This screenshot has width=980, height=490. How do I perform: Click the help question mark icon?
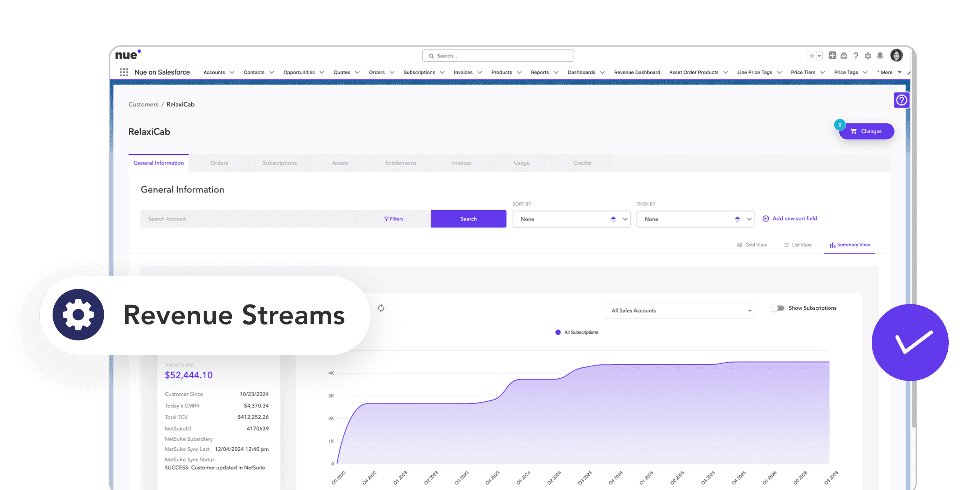click(856, 56)
